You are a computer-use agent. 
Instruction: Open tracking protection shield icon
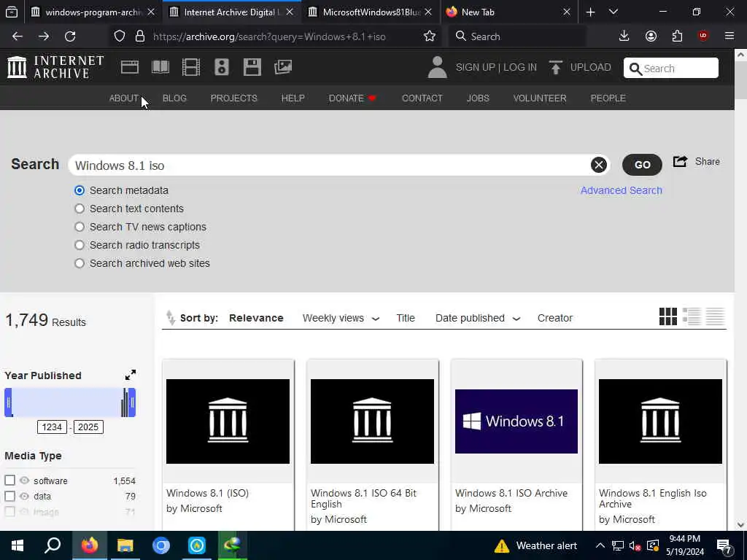click(120, 36)
